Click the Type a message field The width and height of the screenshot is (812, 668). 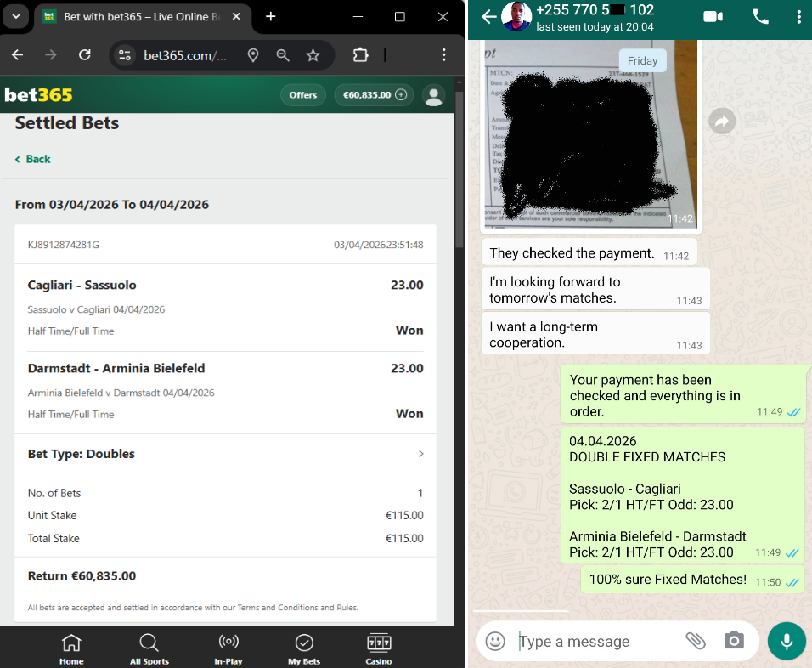point(595,642)
